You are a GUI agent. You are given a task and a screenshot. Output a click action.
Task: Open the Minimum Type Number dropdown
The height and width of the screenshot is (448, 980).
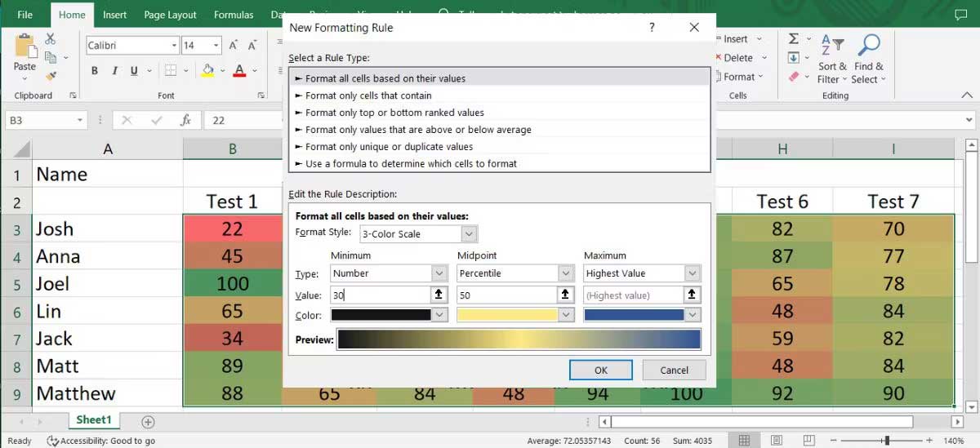[439, 273]
